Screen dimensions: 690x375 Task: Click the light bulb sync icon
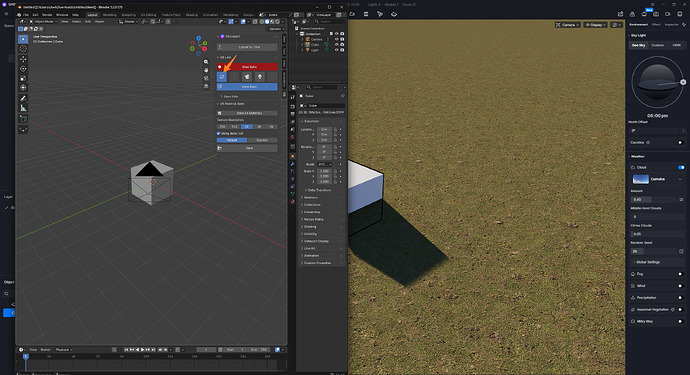[260, 77]
